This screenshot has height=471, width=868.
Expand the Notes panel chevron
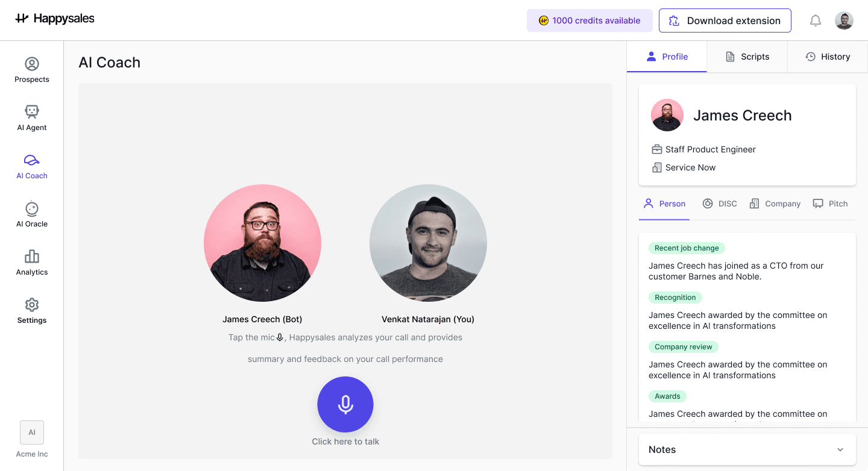coord(840,450)
